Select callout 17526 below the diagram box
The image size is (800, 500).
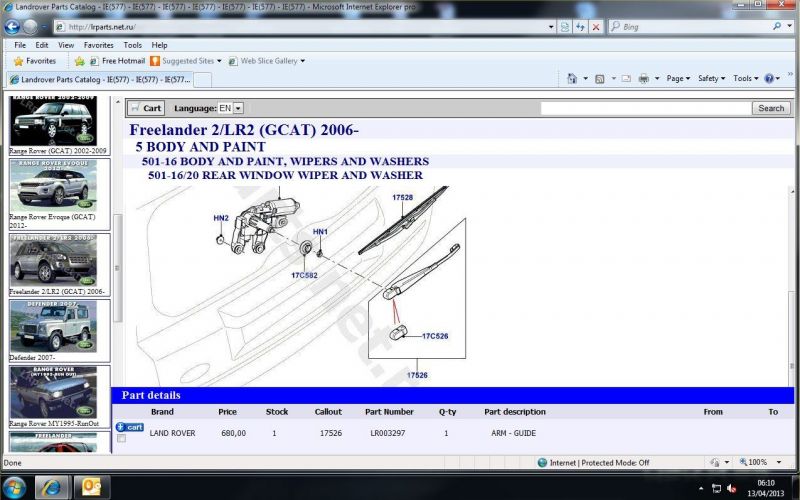(x=417, y=375)
